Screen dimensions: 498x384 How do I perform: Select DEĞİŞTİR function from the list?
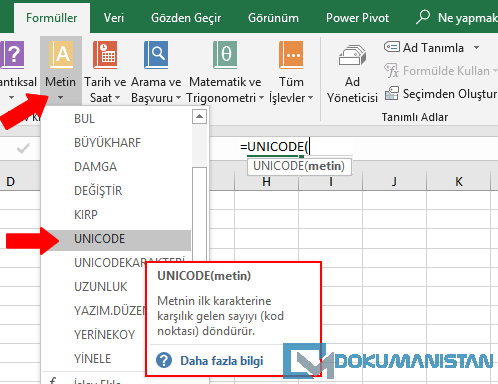116,191
